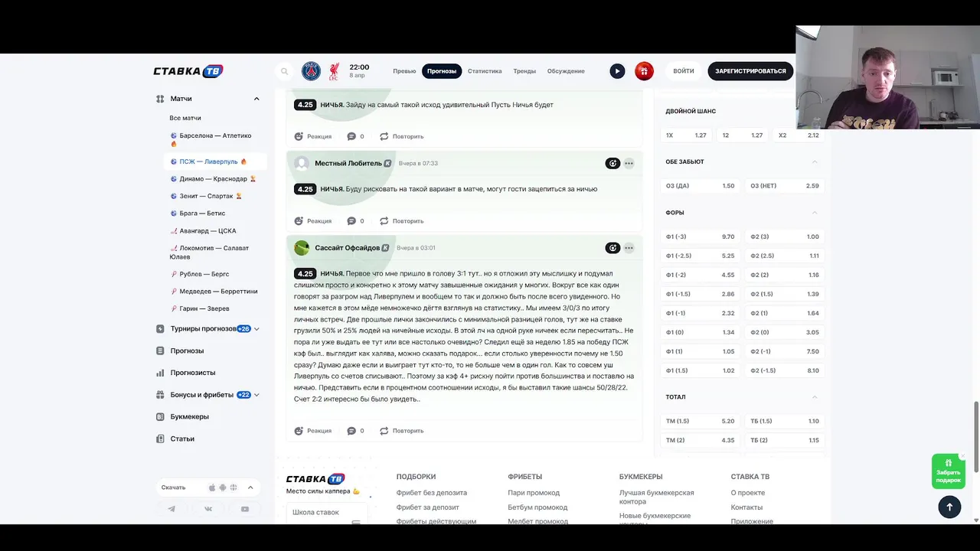
Task: Open the Обсуждение tab
Action: click(x=566, y=71)
